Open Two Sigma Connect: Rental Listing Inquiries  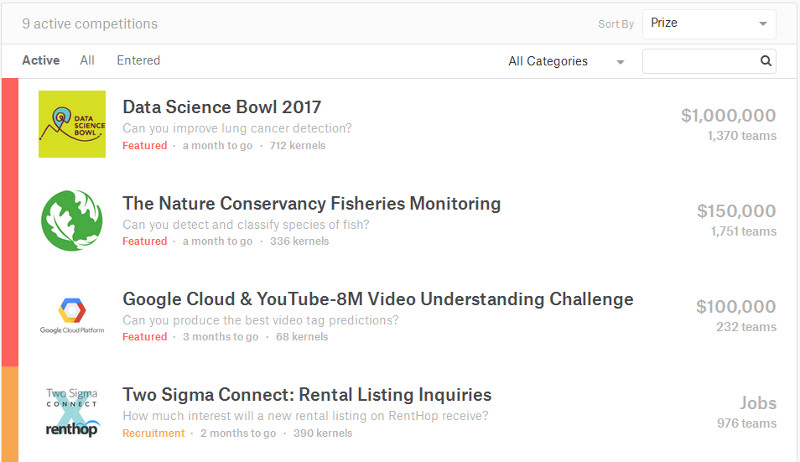[306, 394]
